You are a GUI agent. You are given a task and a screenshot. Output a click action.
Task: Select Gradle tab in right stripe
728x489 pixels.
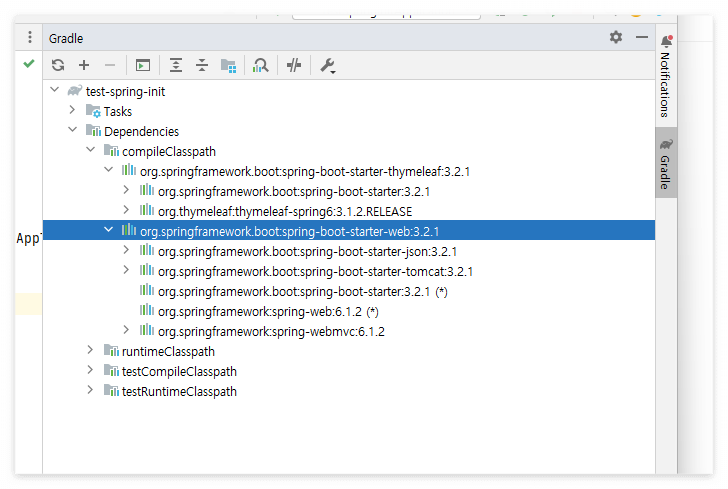tap(666, 163)
